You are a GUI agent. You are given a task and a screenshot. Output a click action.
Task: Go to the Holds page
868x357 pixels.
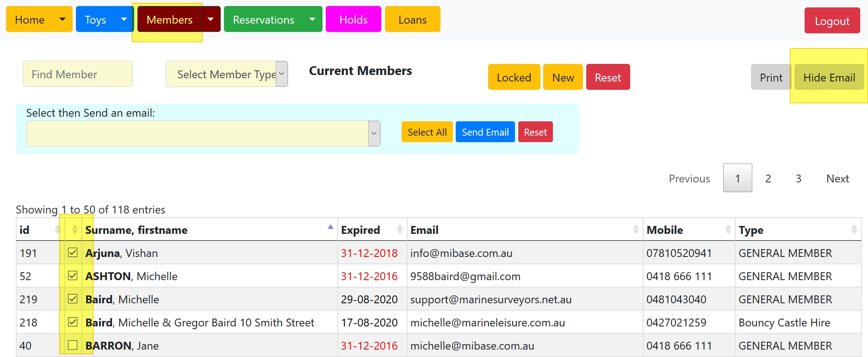click(353, 19)
